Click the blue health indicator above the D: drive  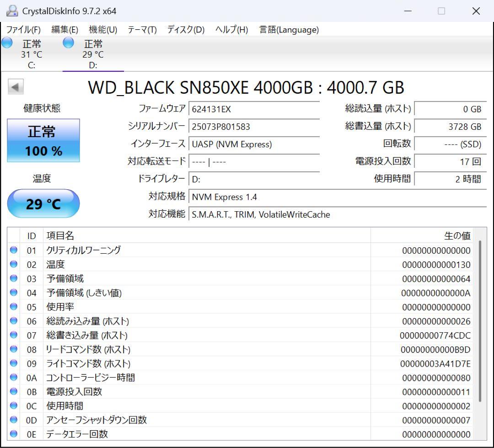[68, 43]
